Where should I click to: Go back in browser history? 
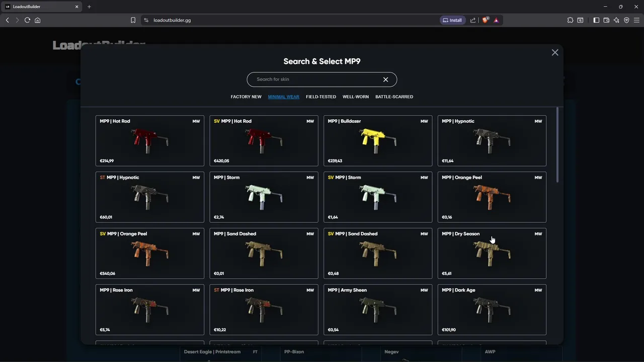(7, 20)
